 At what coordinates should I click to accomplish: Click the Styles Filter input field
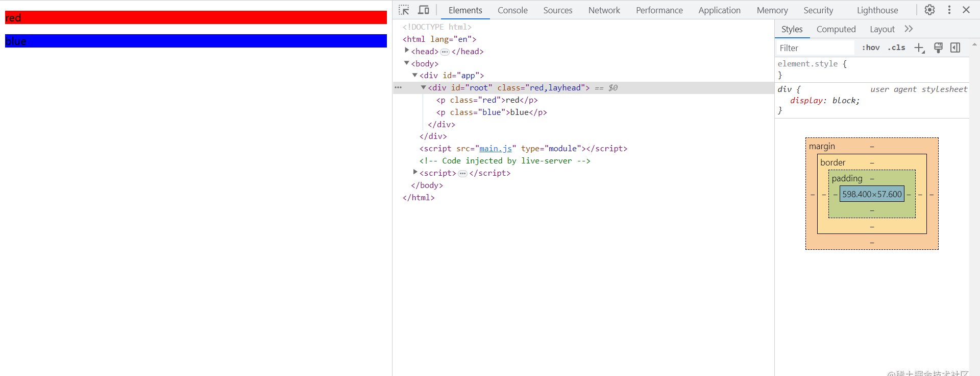click(815, 48)
